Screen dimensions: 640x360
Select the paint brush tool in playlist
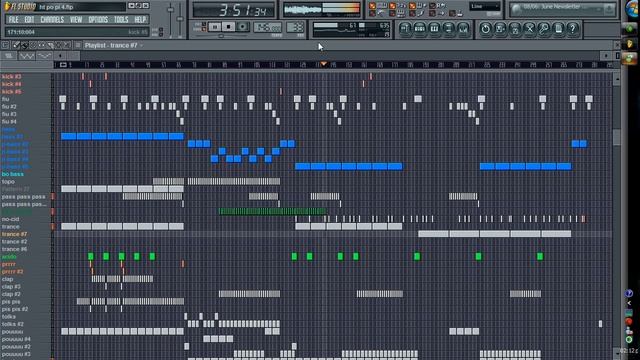[x=24, y=45]
